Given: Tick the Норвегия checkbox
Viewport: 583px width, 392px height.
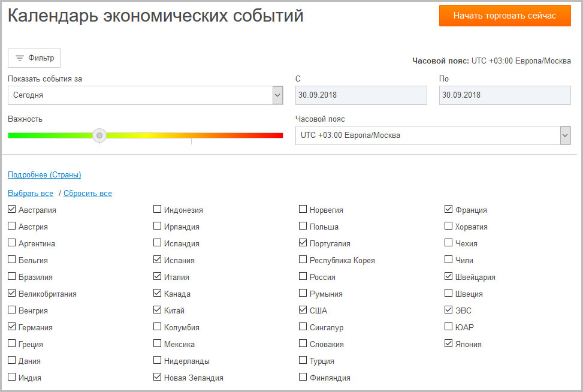Looking at the screenshot, I should pos(303,210).
